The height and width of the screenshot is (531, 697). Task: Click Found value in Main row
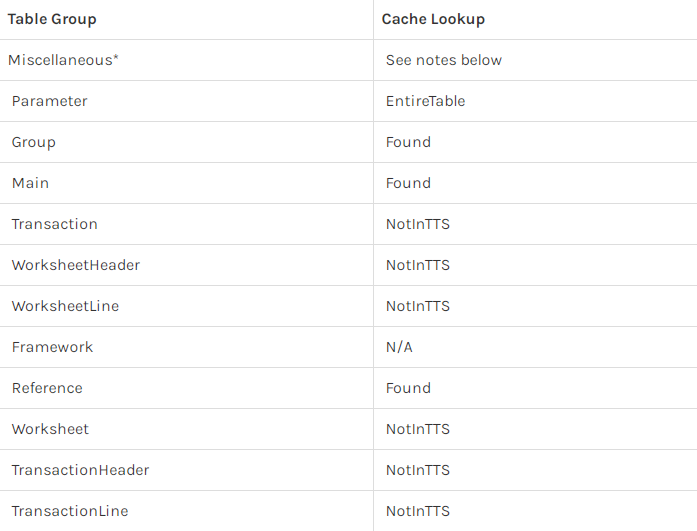pyautogui.click(x=408, y=183)
